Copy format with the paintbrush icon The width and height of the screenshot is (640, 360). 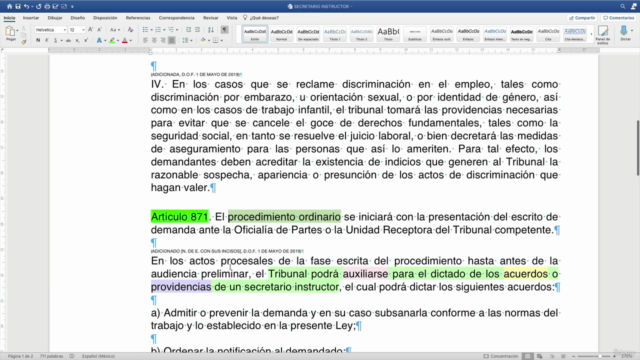tap(24, 41)
